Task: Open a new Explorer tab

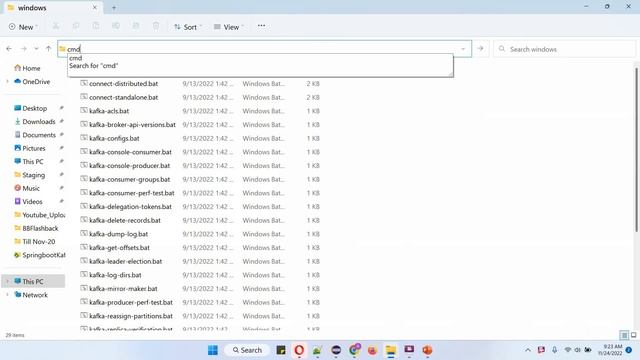Action: pos(114,8)
